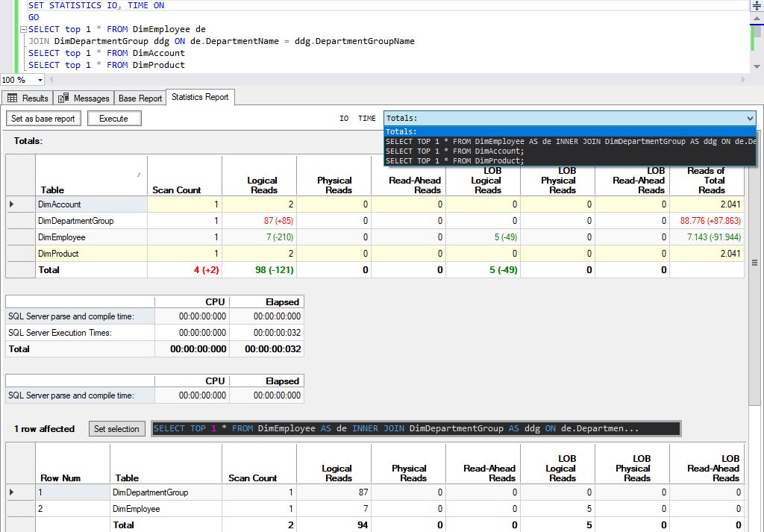This screenshot has width=764, height=532.
Task: Click inside the SQL editor on the JOIN line
Action: 224,41
